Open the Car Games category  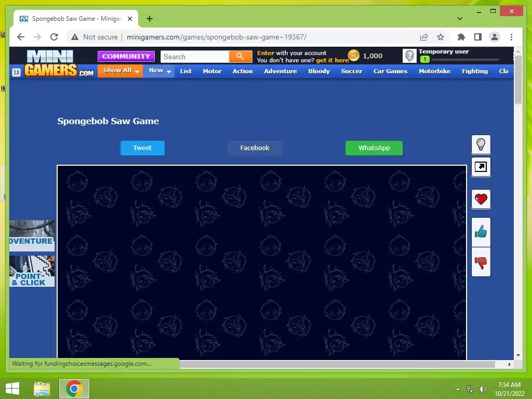(391, 71)
